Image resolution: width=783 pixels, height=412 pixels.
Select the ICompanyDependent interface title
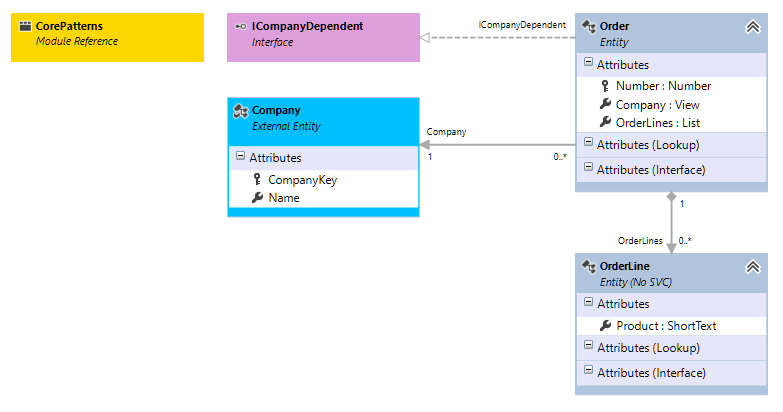[307, 26]
